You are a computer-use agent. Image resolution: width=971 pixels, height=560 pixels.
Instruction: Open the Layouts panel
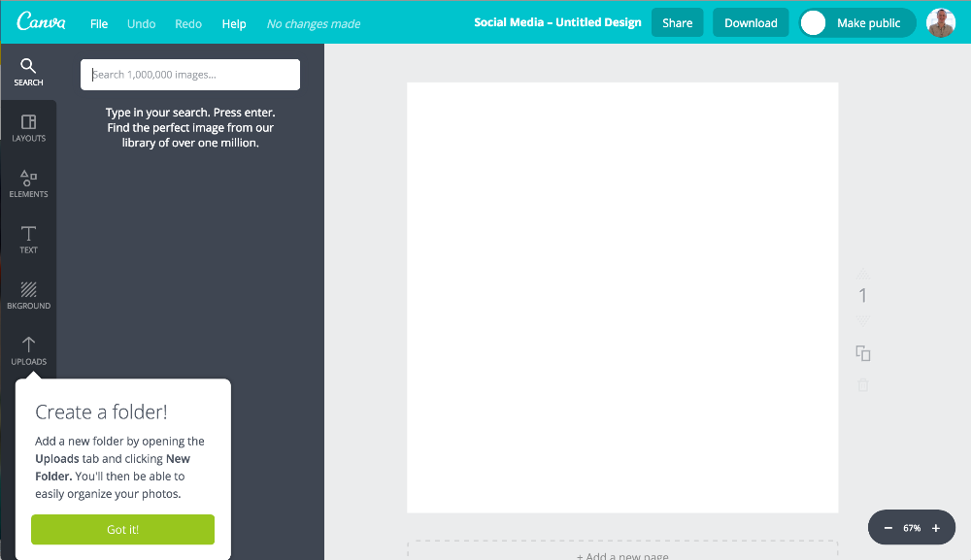point(28,127)
